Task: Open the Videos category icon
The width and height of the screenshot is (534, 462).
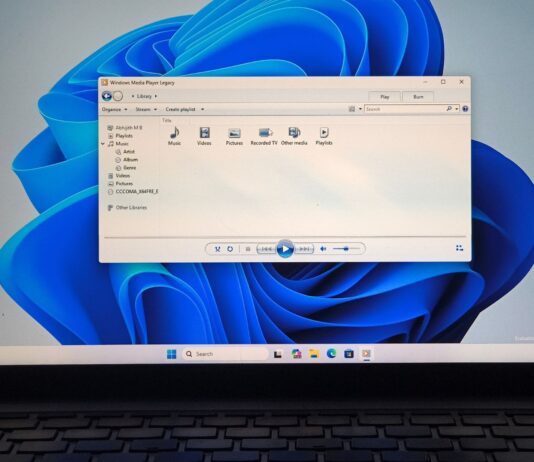Action: coord(204,136)
